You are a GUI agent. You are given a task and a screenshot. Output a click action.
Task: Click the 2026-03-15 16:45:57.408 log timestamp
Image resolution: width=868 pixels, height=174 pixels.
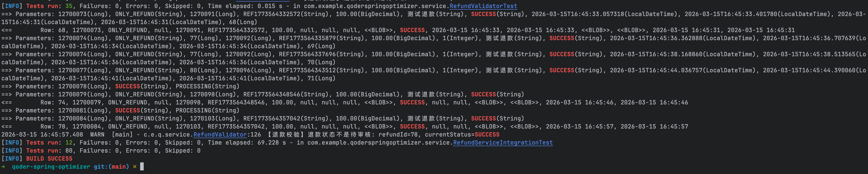click(x=42, y=135)
